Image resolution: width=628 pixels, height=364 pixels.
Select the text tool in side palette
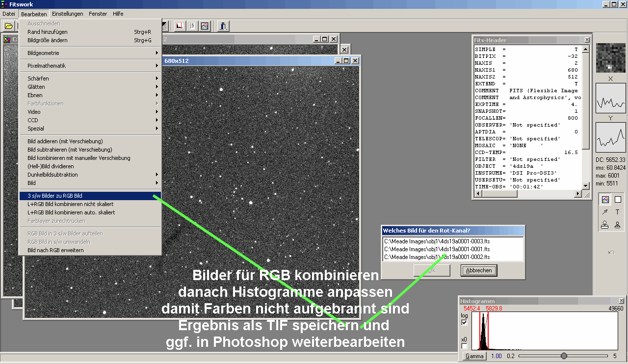(618, 212)
